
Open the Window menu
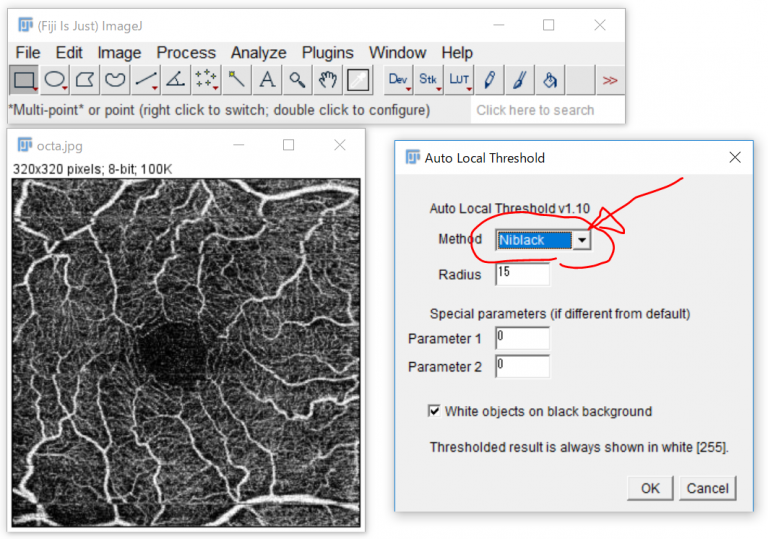pos(397,52)
